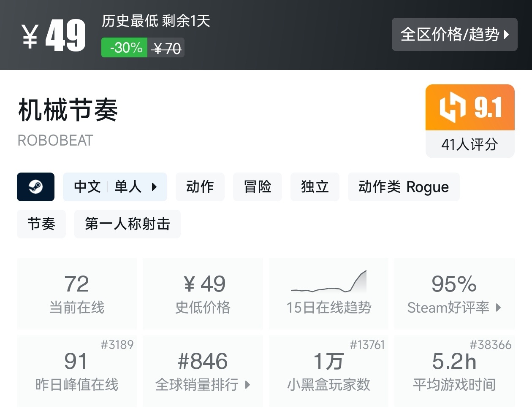
Task: Open the 昨日峰值在线 stat card
Action: pyautogui.click(x=77, y=371)
